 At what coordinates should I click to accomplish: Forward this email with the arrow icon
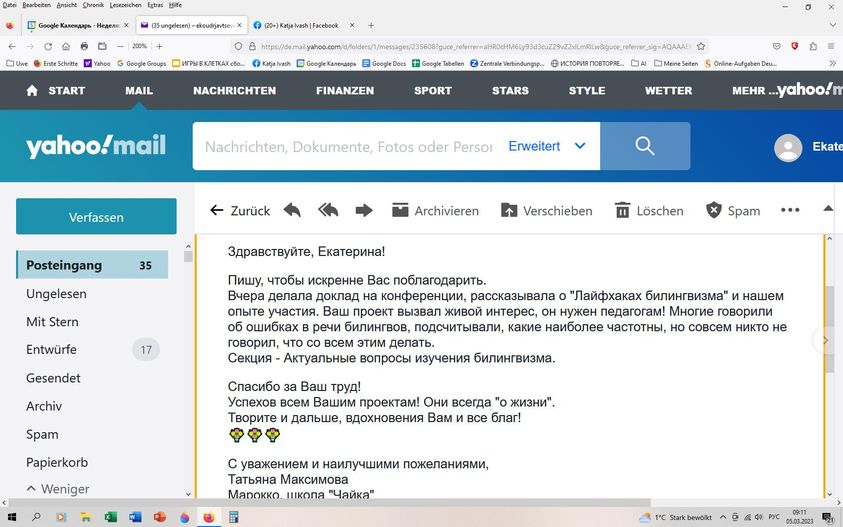(x=364, y=211)
